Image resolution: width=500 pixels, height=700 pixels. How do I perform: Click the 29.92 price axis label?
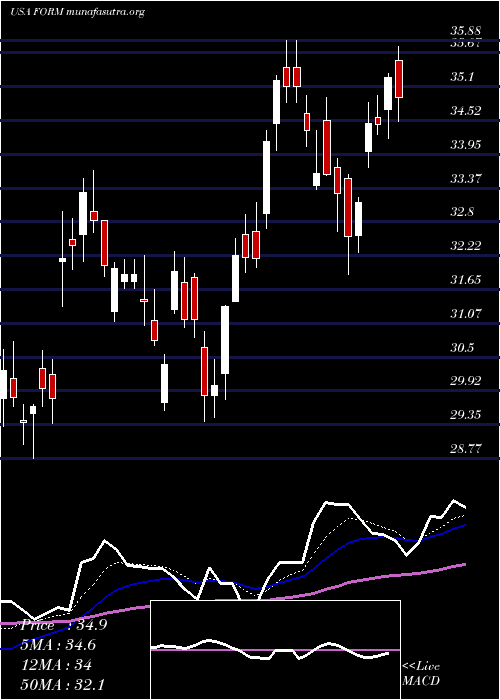[465, 381]
